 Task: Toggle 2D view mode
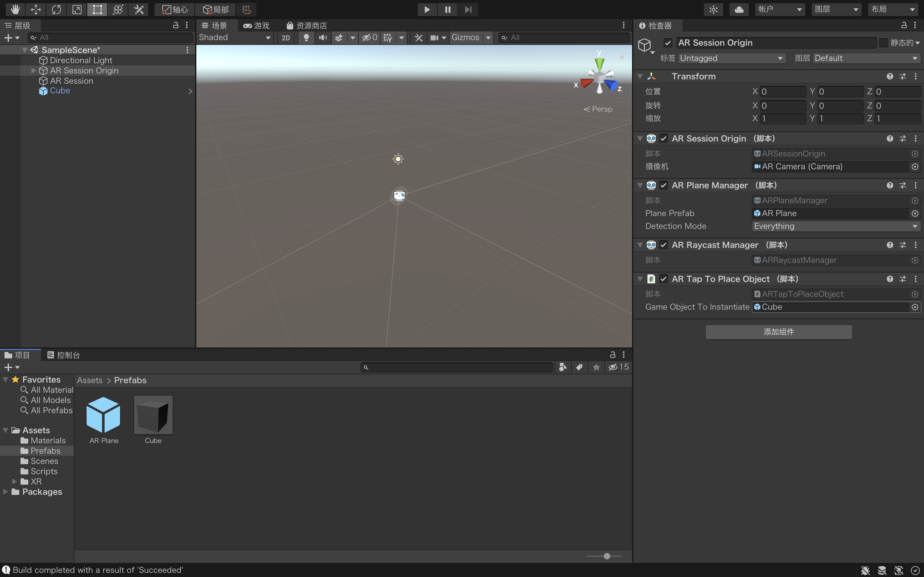[x=286, y=38]
